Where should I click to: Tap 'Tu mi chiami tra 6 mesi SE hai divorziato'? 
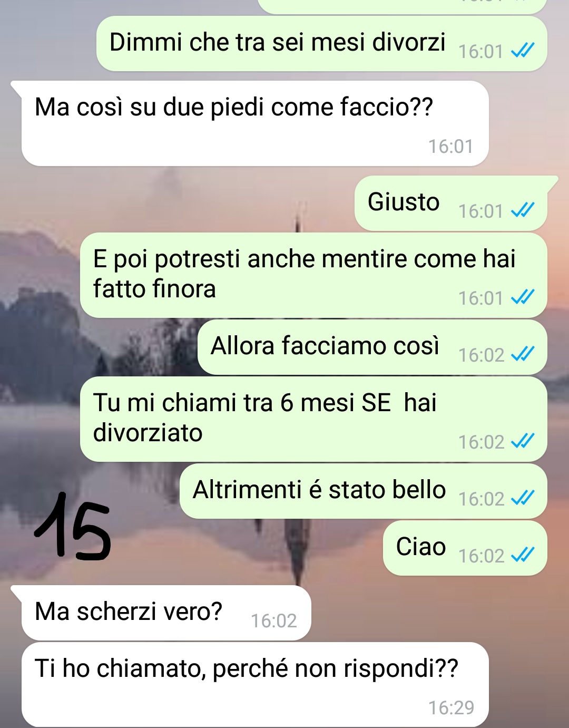(264, 418)
